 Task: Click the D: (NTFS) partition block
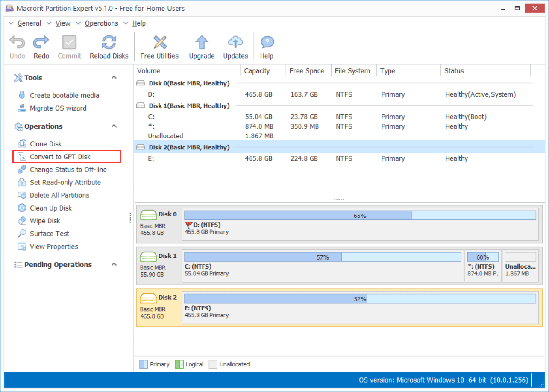pyautogui.click(x=360, y=225)
